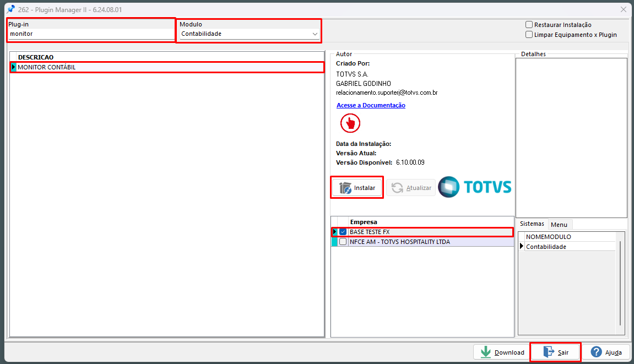Click the Instalar button

point(357,188)
